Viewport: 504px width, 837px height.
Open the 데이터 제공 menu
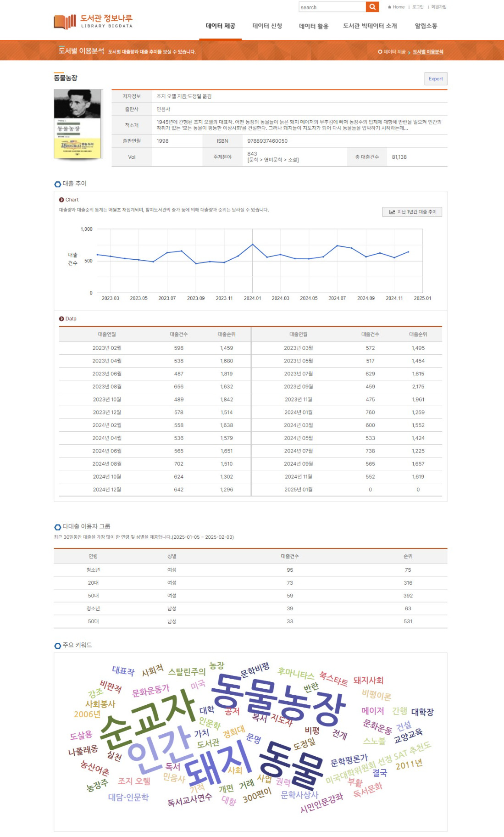[221, 26]
